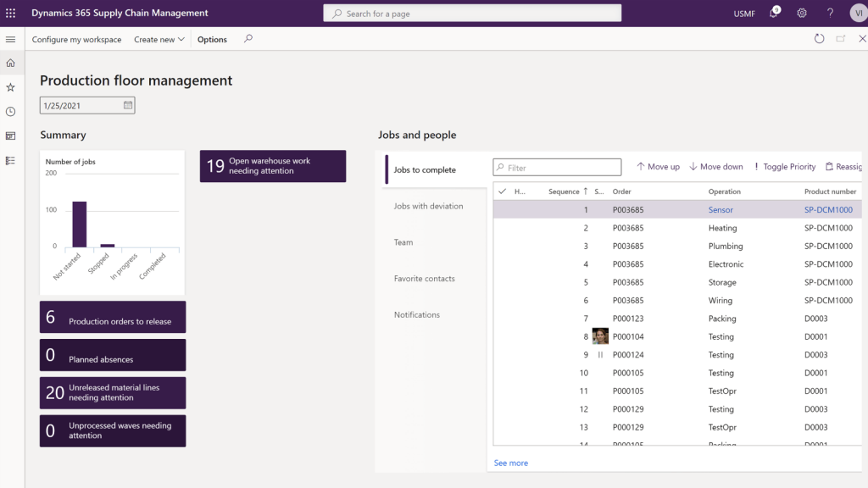Expand the Create new dropdown
868x488 pixels.
(159, 40)
